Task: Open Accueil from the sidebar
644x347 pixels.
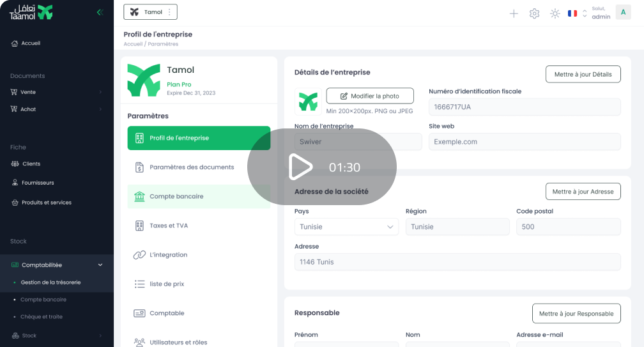Action: (26, 43)
